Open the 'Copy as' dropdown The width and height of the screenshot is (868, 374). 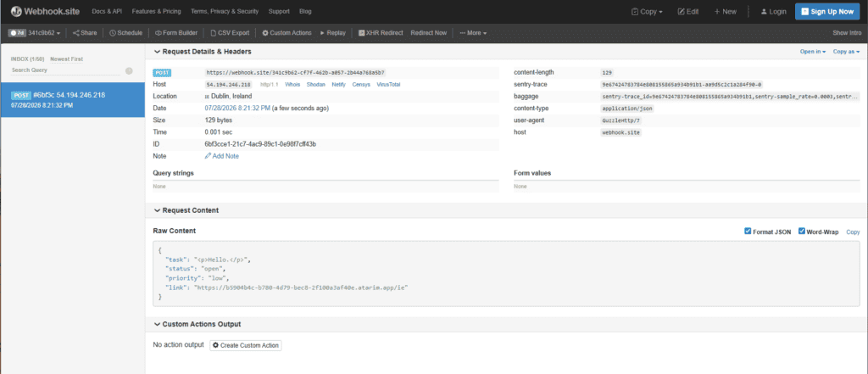point(847,52)
